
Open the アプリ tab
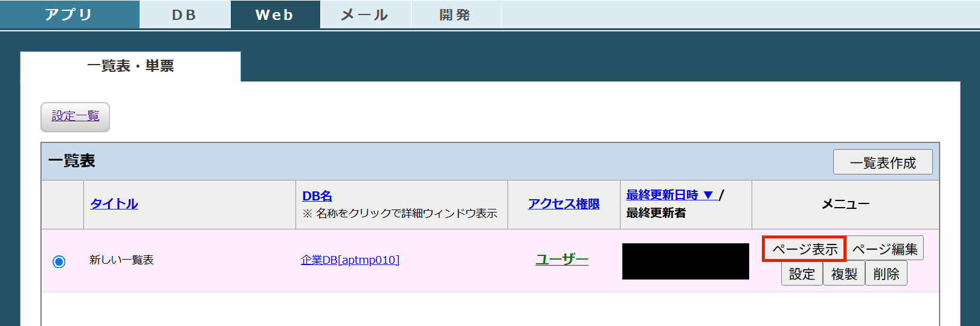69,14
